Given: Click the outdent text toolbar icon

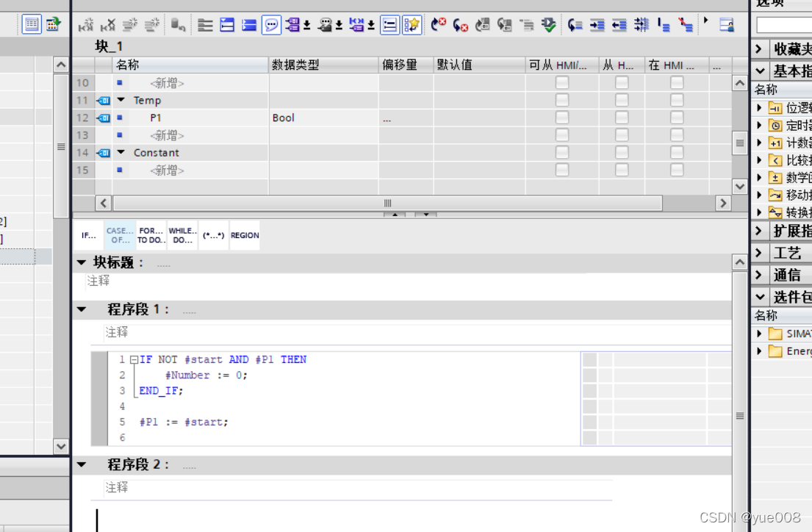Looking at the screenshot, I should coord(619,24).
